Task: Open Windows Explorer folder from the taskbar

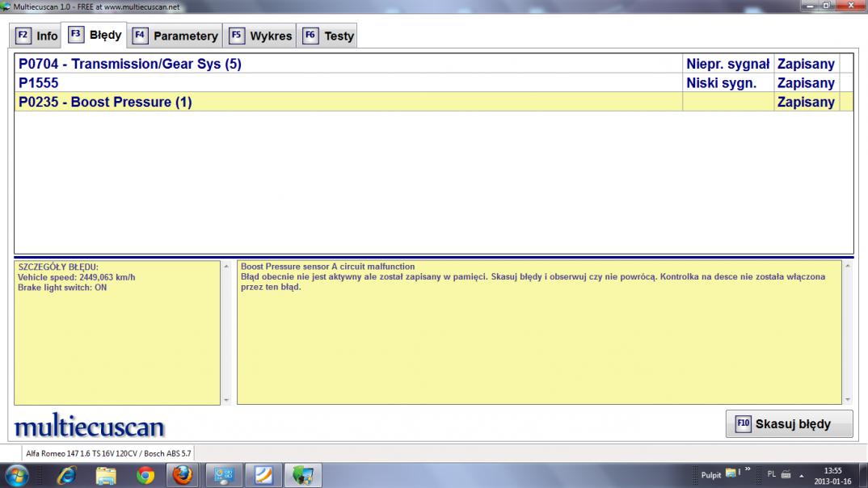Action: pos(106,475)
